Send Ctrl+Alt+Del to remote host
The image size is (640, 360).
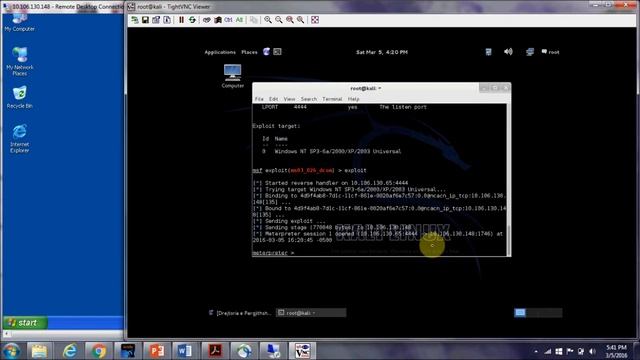point(207,20)
